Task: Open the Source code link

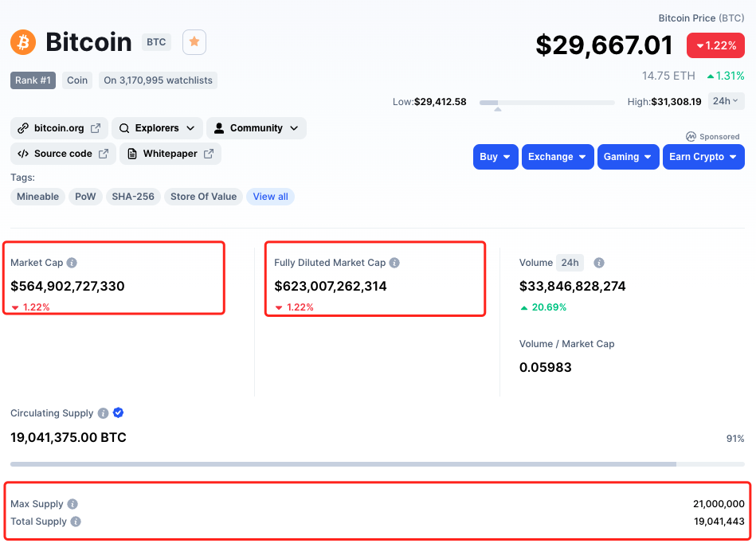Action: click(x=63, y=154)
